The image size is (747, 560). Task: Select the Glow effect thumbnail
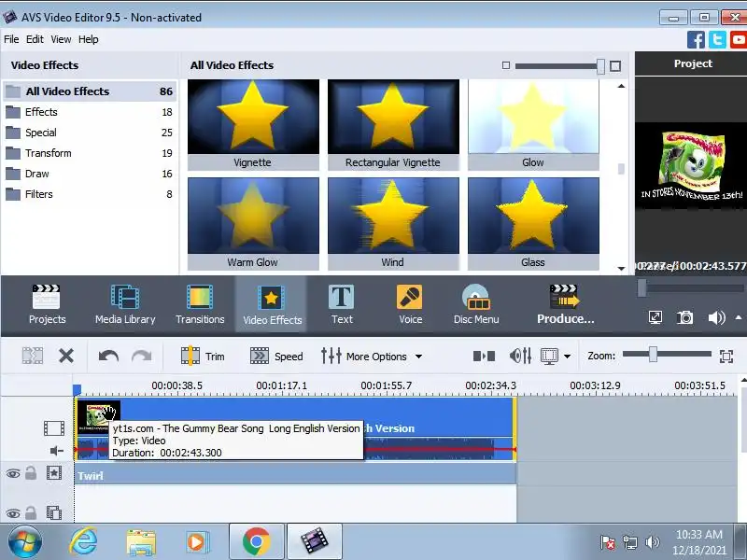click(x=533, y=125)
